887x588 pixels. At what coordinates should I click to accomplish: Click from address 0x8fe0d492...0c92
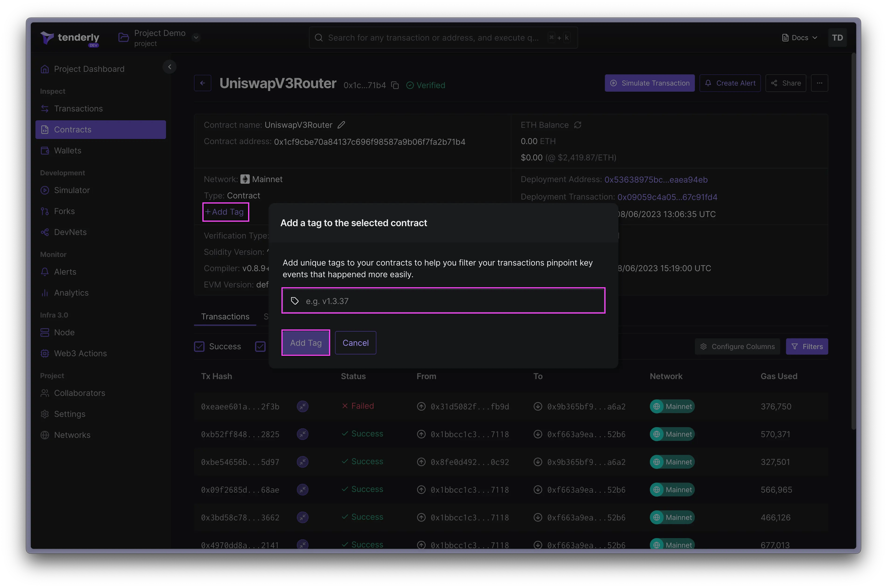[470, 462]
